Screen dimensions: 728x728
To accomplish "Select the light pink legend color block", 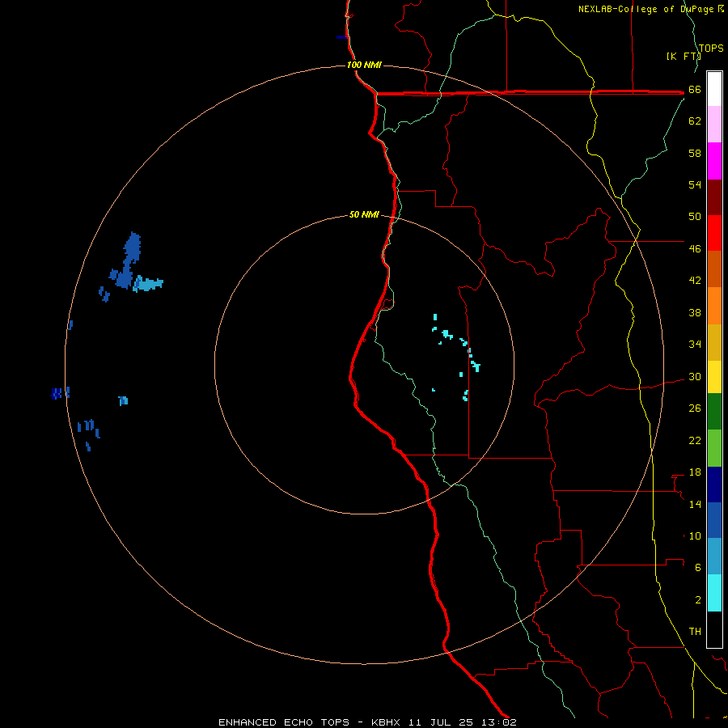I will coord(714,124).
